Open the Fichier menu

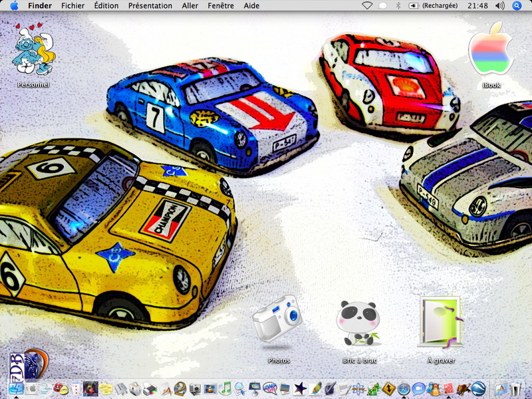click(72, 5)
